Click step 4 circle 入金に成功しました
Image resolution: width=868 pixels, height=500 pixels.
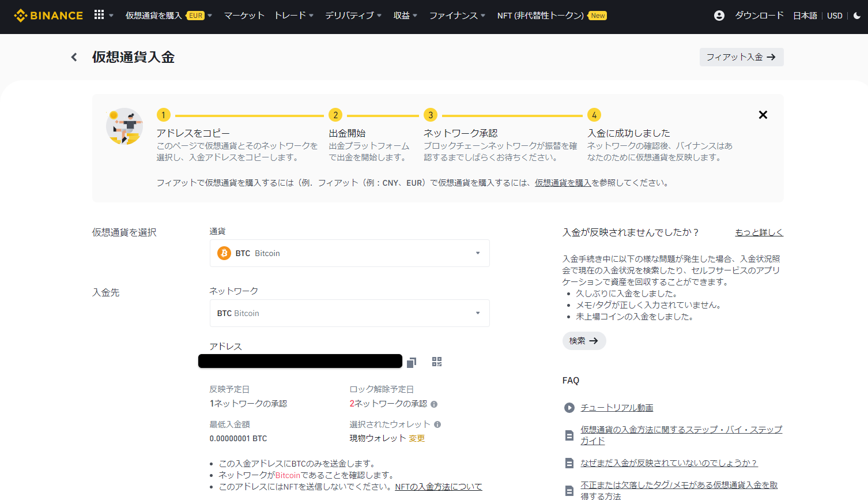coord(594,115)
